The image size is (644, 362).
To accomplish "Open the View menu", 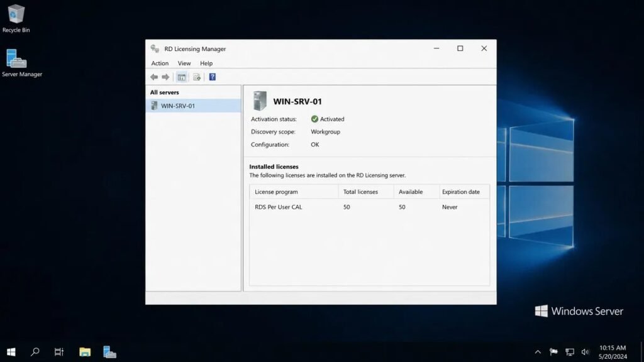I will point(184,63).
